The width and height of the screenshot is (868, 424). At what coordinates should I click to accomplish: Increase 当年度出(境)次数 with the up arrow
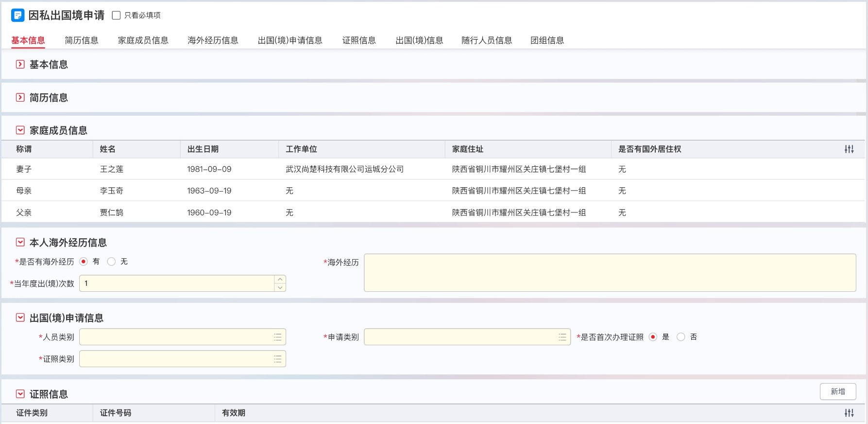tap(280, 280)
